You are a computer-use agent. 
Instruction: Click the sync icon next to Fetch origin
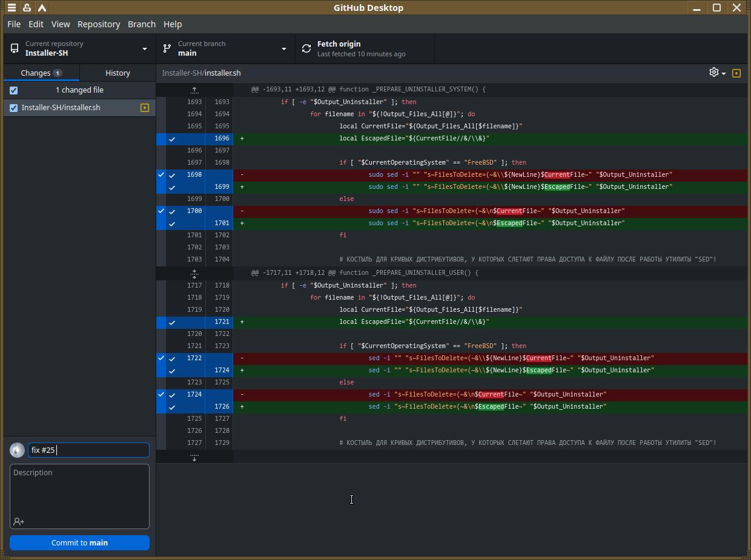point(306,48)
